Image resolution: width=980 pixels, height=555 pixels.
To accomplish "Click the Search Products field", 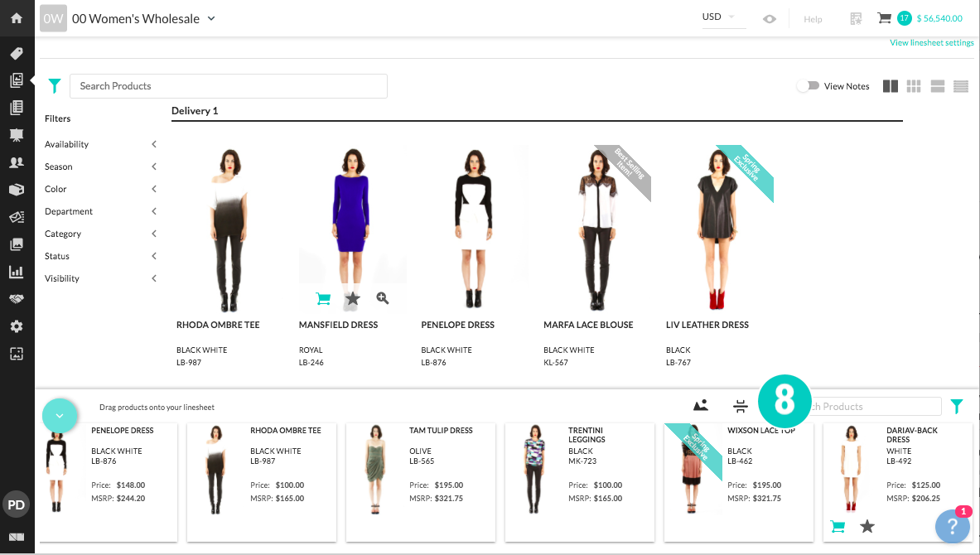I will (228, 85).
